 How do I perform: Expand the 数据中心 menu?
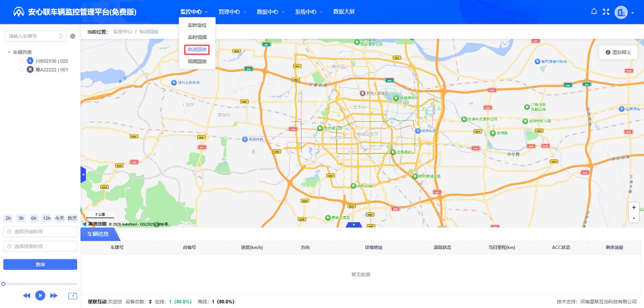270,12
